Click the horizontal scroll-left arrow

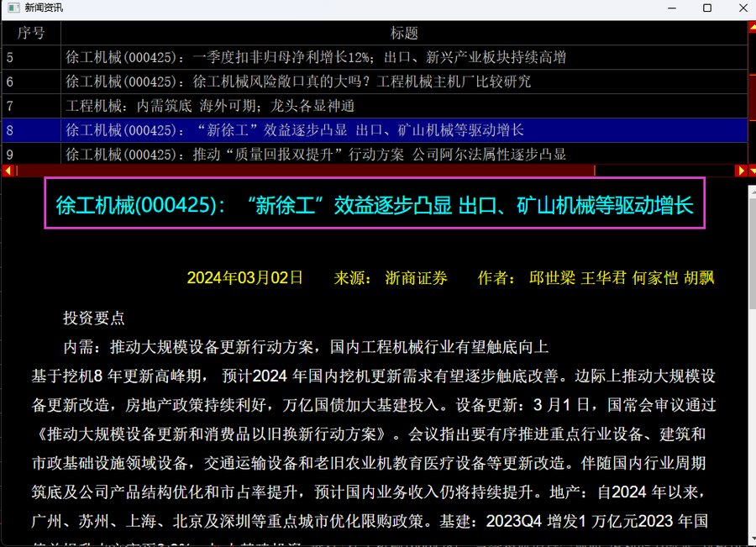tap(8, 171)
